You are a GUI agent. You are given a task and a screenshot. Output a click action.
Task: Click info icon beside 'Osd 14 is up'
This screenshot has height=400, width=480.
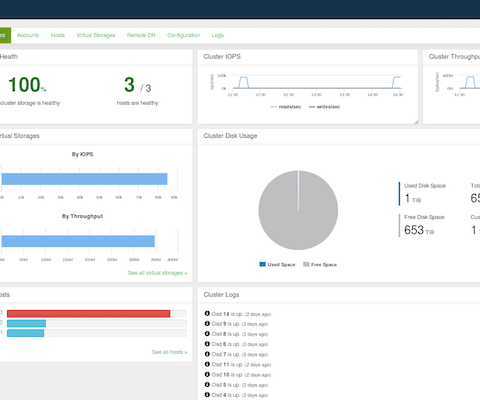click(x=207, y=313)
